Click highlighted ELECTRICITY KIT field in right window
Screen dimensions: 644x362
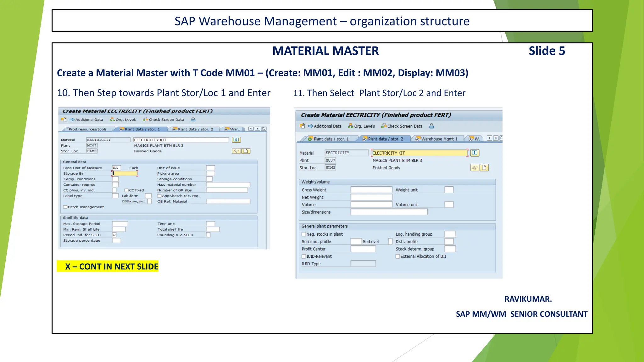[419, 153]
